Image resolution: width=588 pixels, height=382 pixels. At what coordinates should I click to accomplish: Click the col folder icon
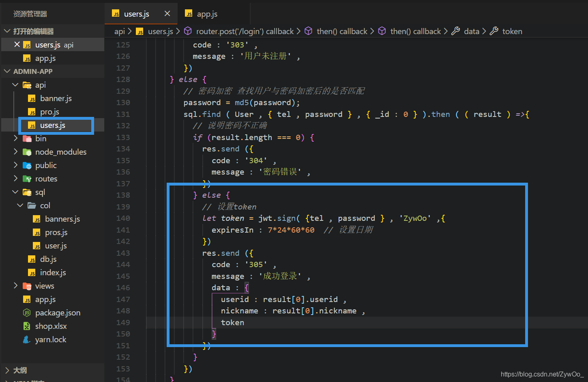(x=32, y=205)
